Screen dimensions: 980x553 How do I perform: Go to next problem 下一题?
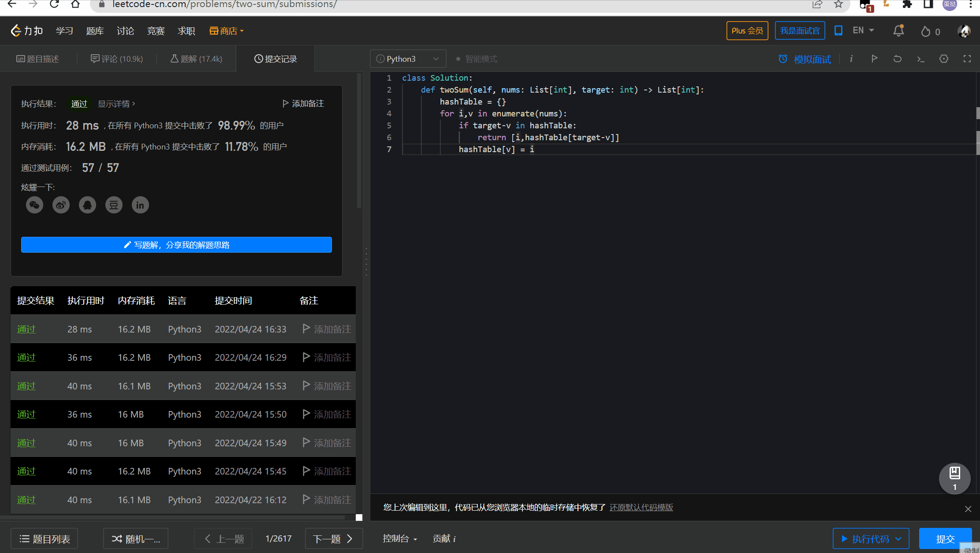click(333, 539)
